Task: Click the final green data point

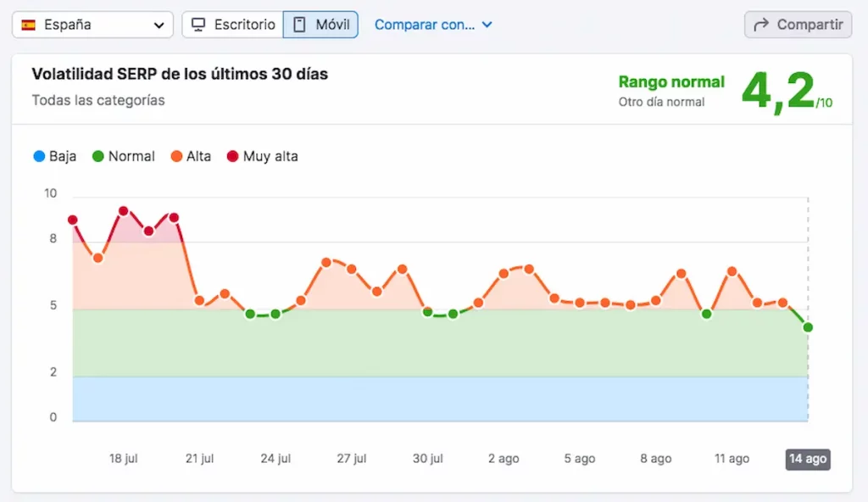Action: [808, 327]
